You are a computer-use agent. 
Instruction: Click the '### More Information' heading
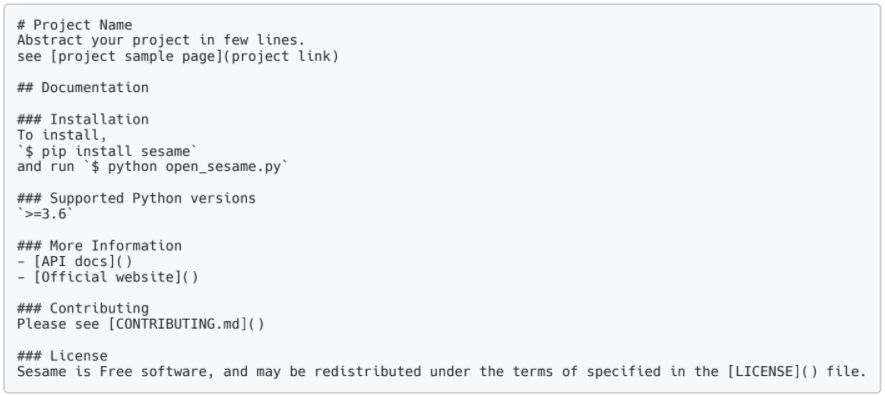click(x=99, y=245)
